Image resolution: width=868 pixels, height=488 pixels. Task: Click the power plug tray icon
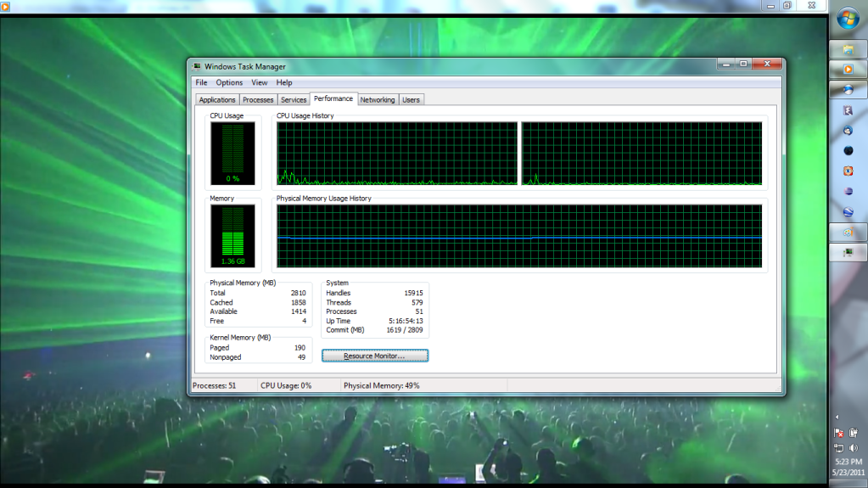[854, 433]
